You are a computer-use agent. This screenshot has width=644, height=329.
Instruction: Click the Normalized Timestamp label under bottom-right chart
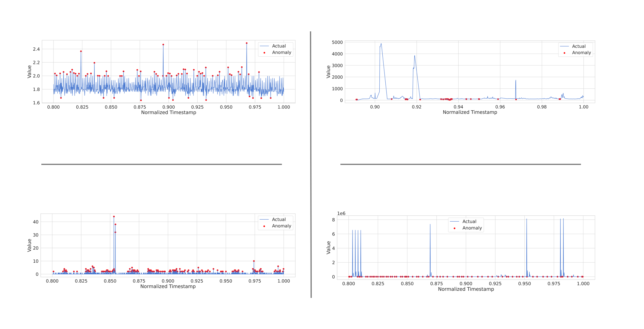coord(466,289)
